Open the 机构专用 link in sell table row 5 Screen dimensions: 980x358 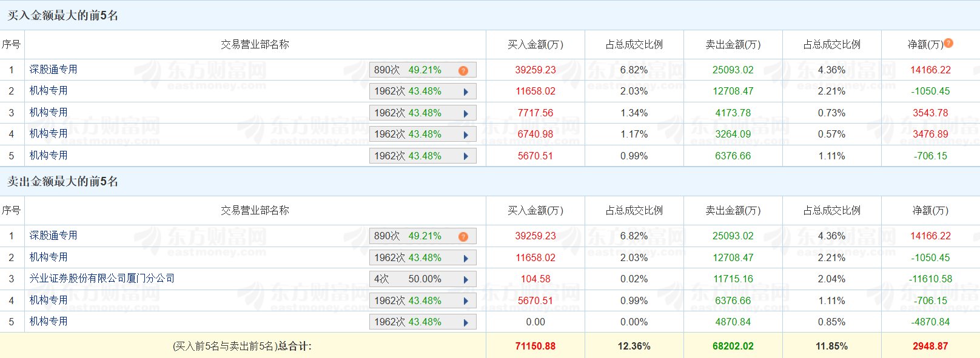(49, 322)
